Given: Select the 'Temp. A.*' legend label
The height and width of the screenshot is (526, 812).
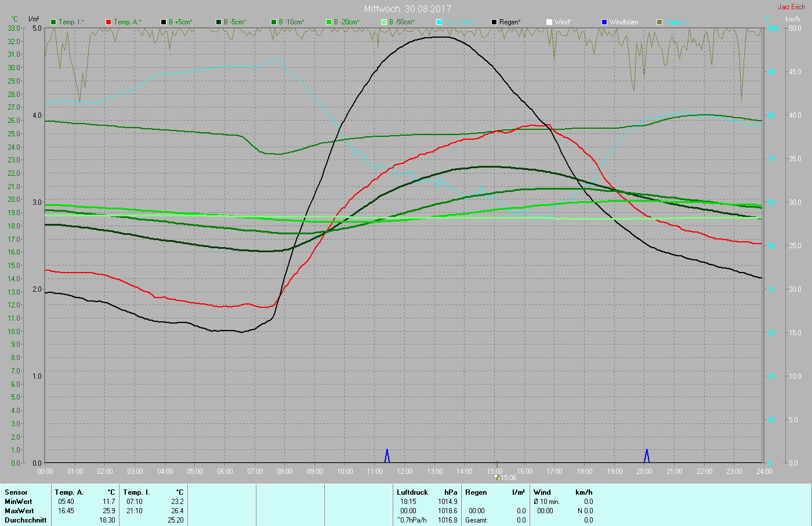Looking at the screenshot, I should 127,22.
